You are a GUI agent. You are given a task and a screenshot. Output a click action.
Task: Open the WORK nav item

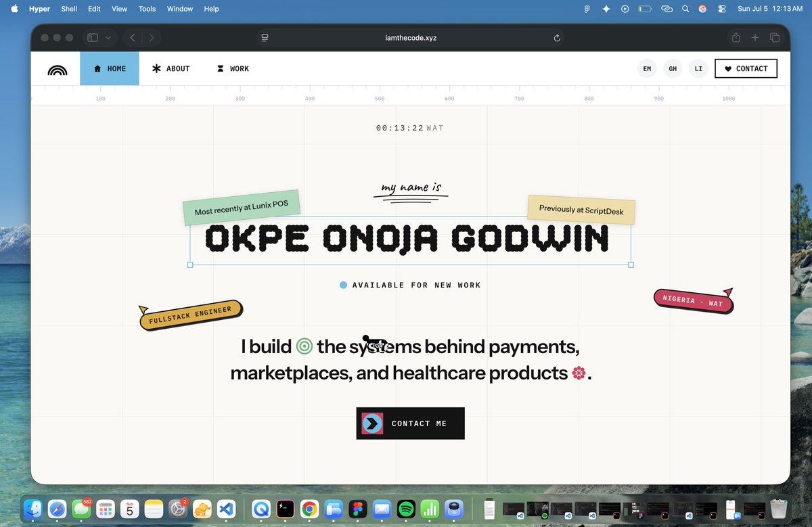pos(233,68)
